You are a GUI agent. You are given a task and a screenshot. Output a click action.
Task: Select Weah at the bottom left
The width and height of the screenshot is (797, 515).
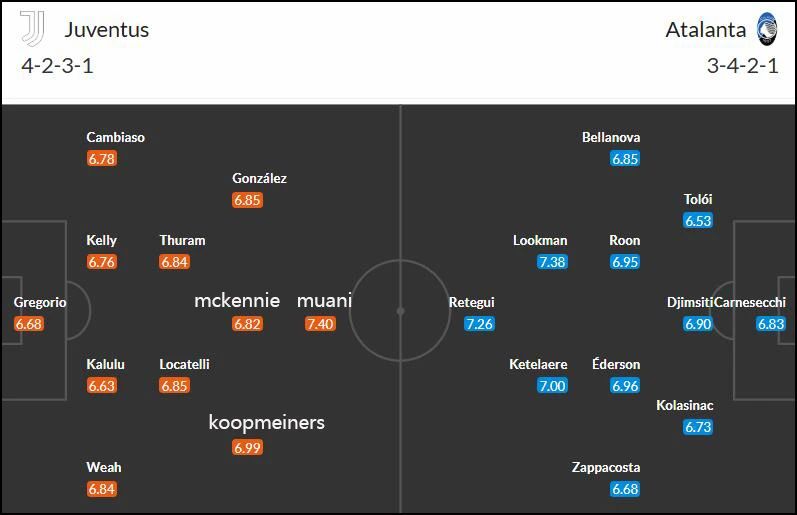(x=104, y=467)
